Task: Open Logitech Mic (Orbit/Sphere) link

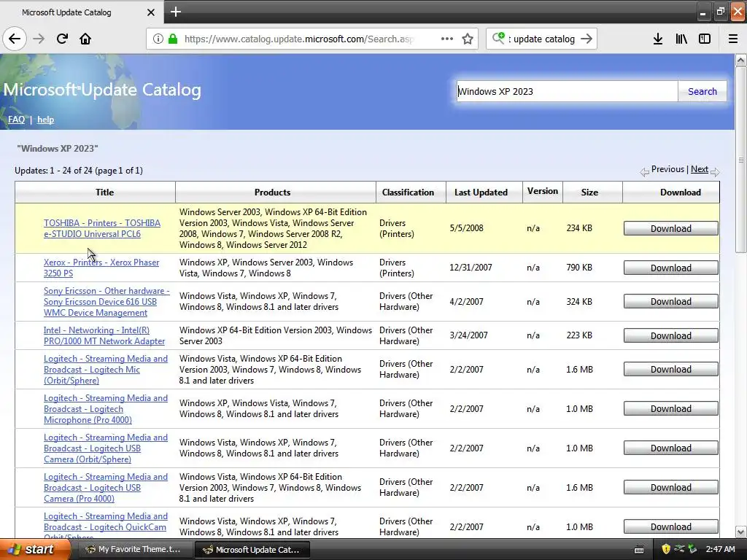Action: click(105, 370)
